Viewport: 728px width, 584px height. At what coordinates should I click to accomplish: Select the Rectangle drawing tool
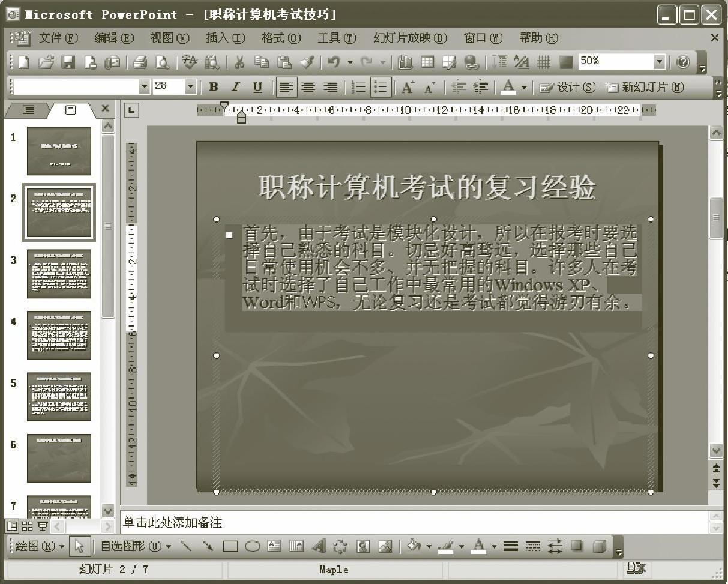[230, 546]
